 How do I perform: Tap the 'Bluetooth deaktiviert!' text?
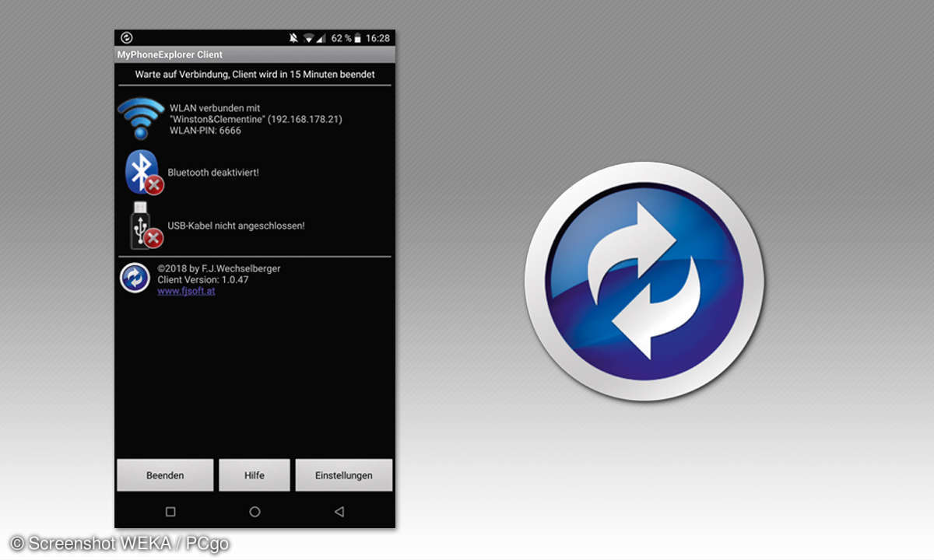click(213, 172)
